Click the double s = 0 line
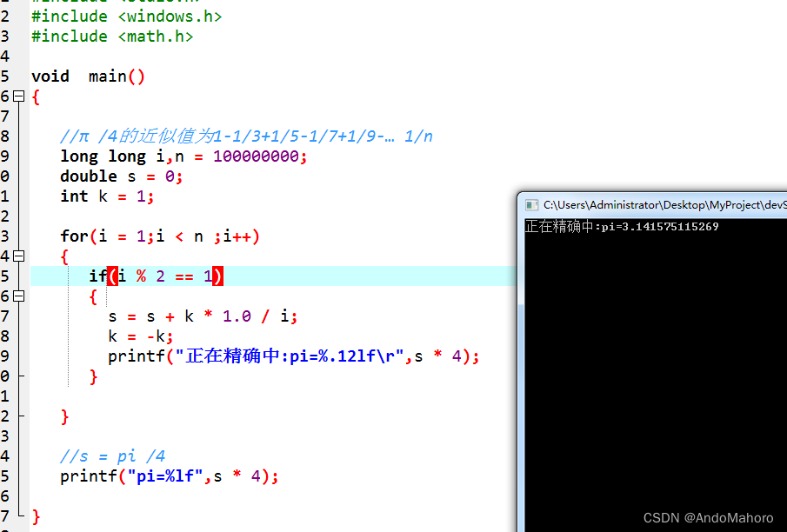The width and height of the screenshot is (787, 532). 121,176
